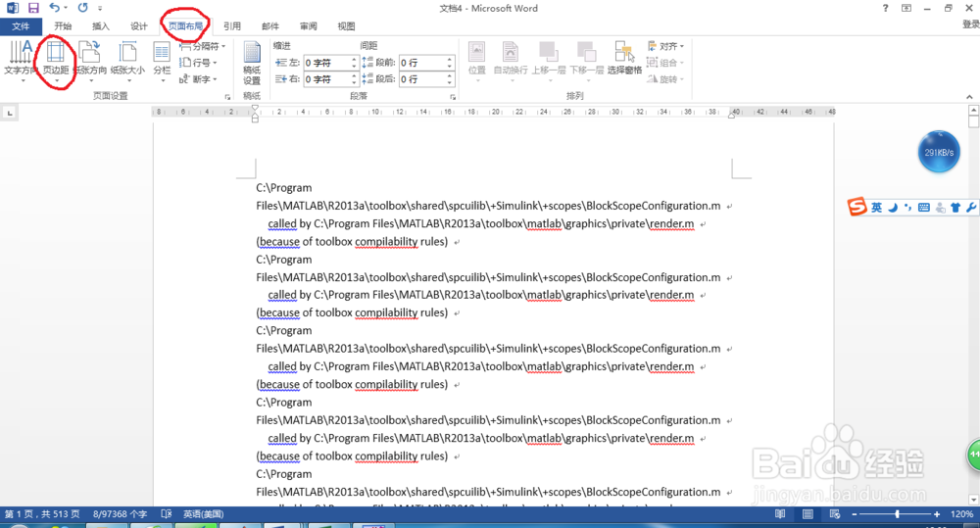
Task: Switch to the 引用 References tab
Action: 232,26
